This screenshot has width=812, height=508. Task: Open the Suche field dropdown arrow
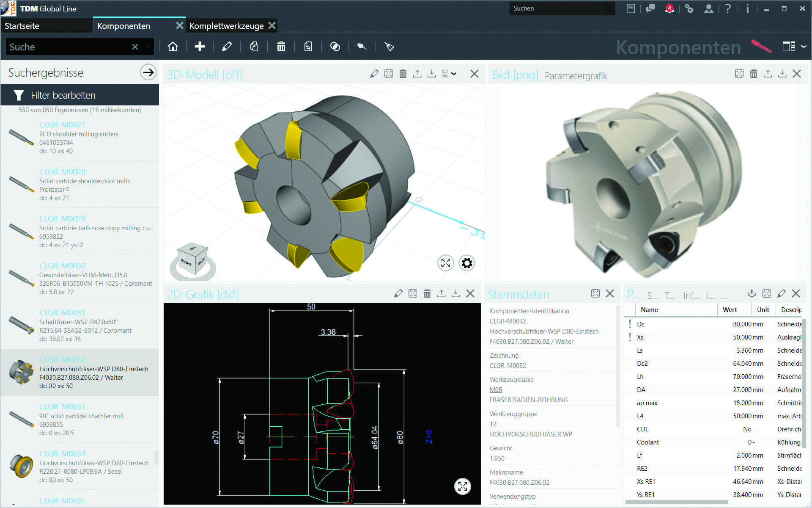click(147, 47)
